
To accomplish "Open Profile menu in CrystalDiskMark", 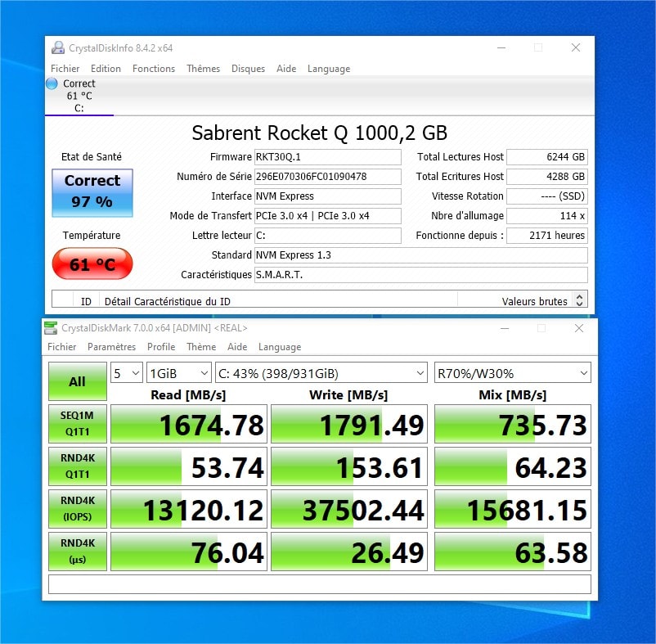I will [161, 347].
